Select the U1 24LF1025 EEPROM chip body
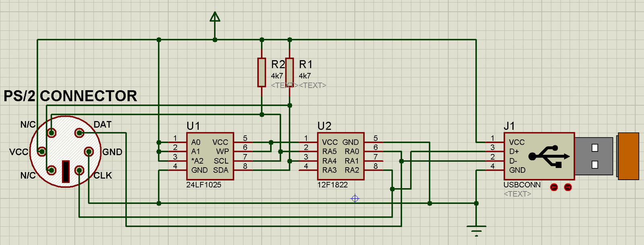644x245 pixels. 210,156
